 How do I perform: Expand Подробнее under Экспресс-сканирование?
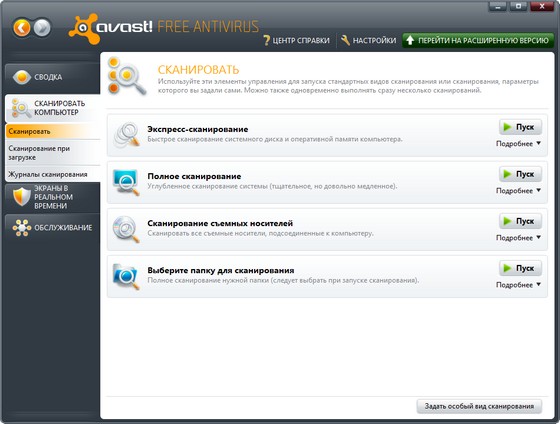(518, 144)
